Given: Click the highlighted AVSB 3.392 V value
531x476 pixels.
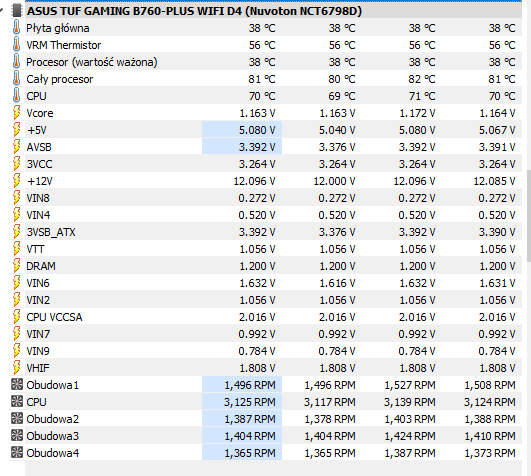Looking at the screenshot, I should pyautogui.click(x=242, y=147).
